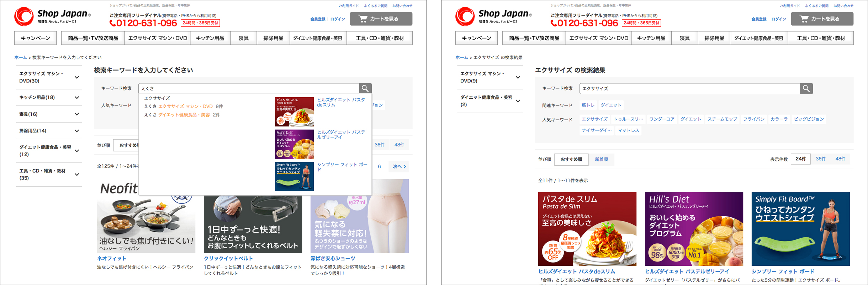This screenshot has height=285, width=868.
Task: Select suggestion ダイエット健康食品・美容 2件
Action: pos(182,115)
